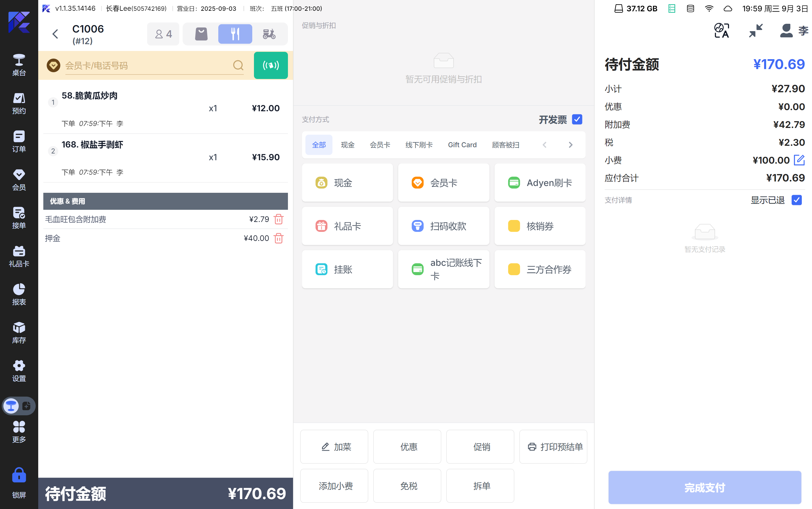812x509 pixels.
Task: Open the translate language icon
Action: tap(721, 31)
